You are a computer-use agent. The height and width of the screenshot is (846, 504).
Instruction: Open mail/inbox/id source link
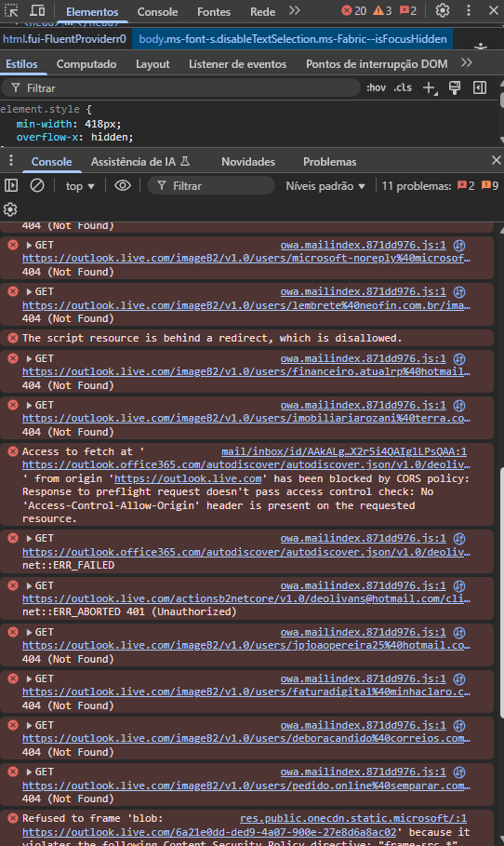point(344,451)
